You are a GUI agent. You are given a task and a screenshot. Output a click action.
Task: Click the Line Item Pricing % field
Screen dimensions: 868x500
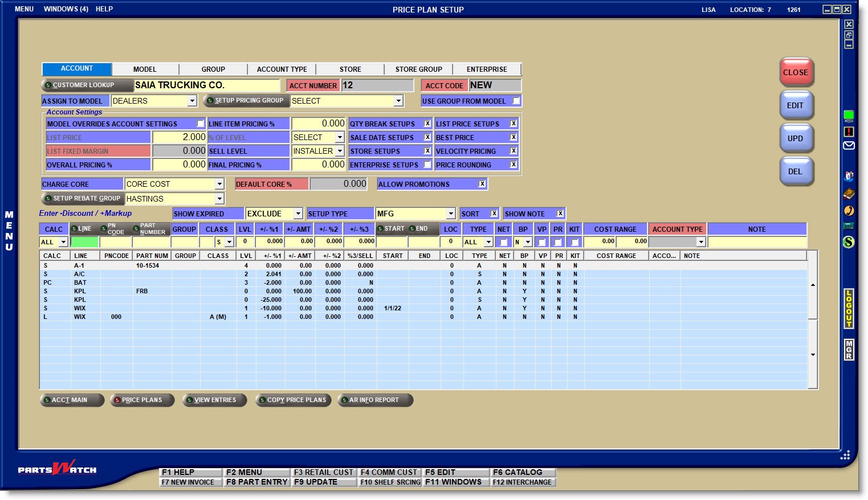pos(319,124)
